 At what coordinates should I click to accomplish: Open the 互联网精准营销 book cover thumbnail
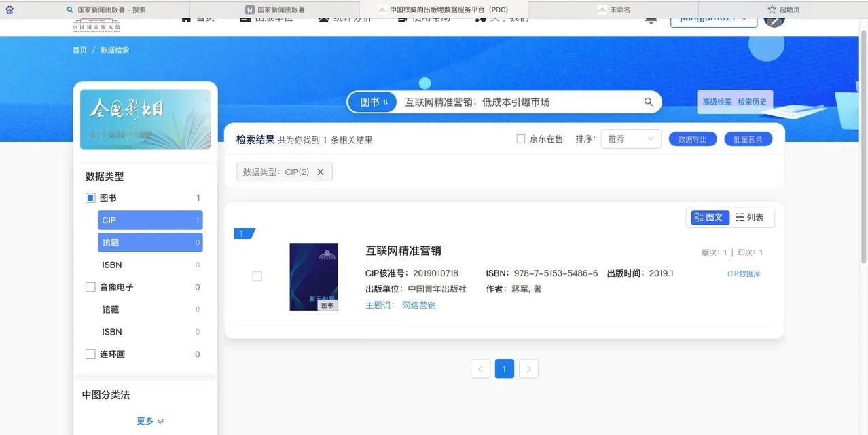(314, 277)
